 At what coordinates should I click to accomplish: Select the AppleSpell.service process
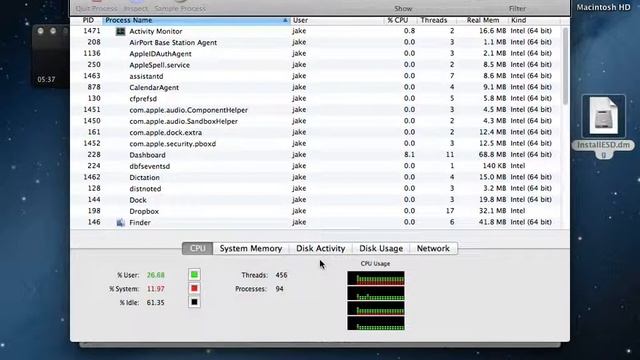(316, 65)
